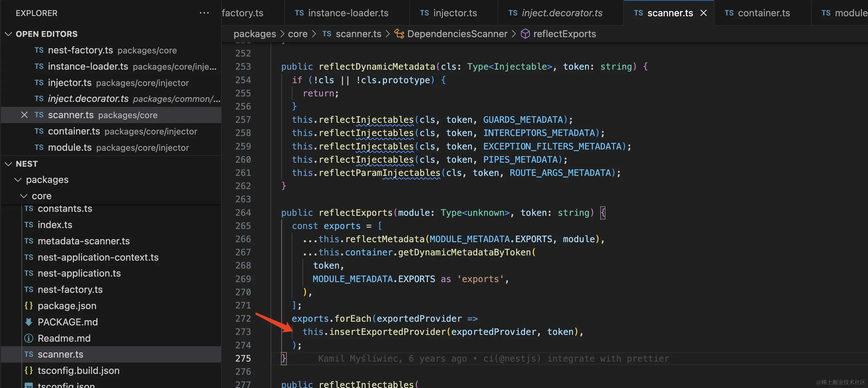868x388 pixels.
Task: Click TS icon of injector.ts open editor
Action: coord(39,83)
